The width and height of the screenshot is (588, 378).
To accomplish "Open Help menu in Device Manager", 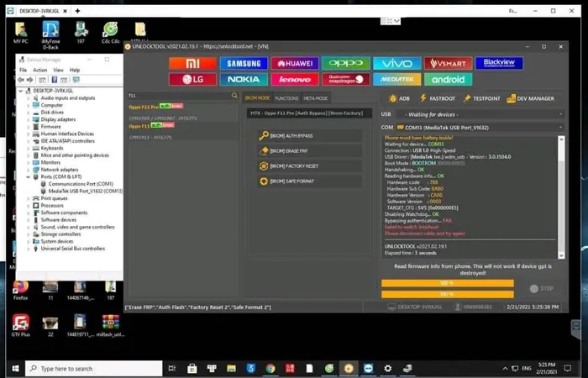I will [75, 70].
